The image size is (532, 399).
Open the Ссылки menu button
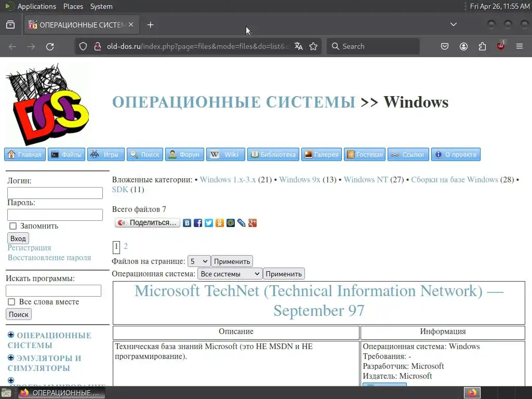408,154
